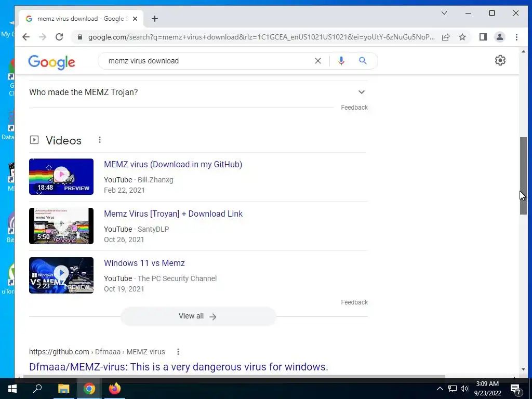Open Chrome three-dot menu
532x399 pixels.
pos(516,37)
